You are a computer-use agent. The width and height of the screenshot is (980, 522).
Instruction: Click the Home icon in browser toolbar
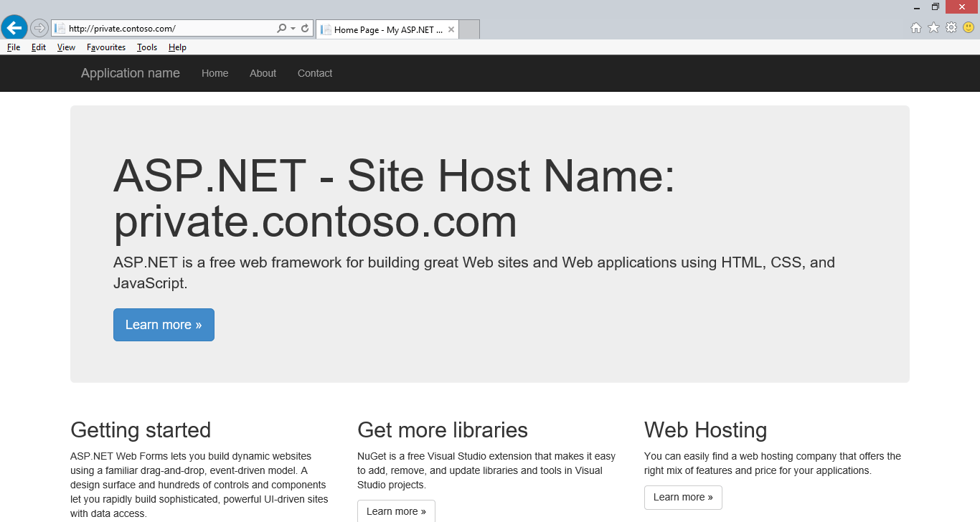coord(916,28)
